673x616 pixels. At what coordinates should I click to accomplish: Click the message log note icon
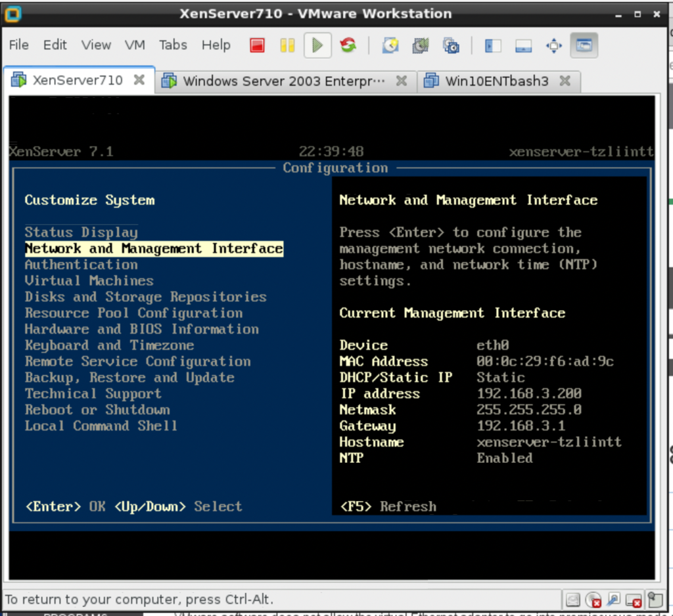tap(655, 600)
